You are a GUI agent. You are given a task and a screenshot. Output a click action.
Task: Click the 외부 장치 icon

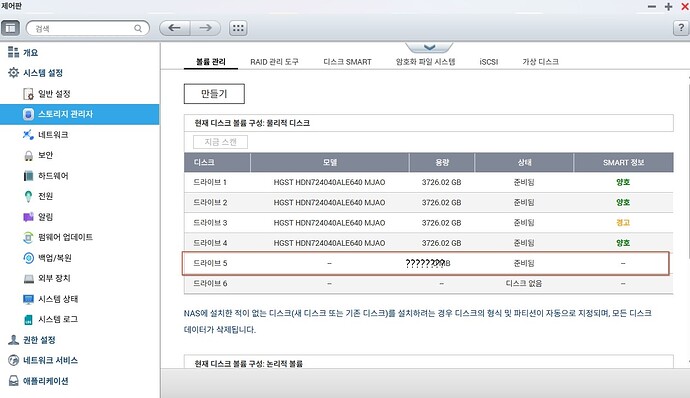pos(28,279)
